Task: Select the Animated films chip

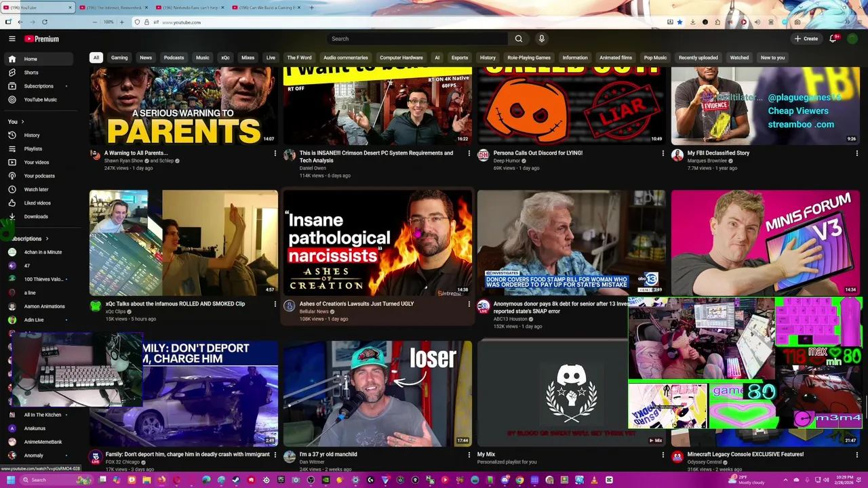Action: [616, 58]
